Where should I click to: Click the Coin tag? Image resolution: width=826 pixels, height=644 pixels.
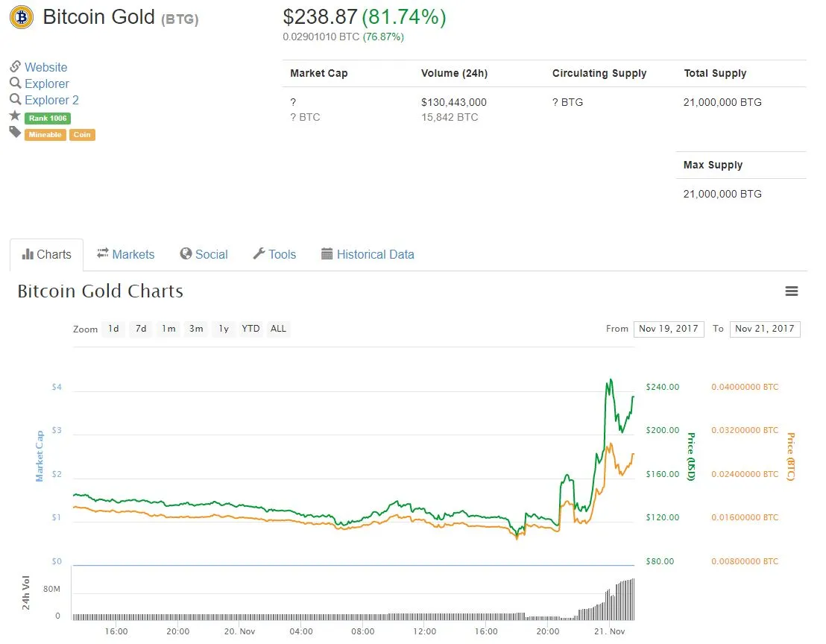coord(82,135)
